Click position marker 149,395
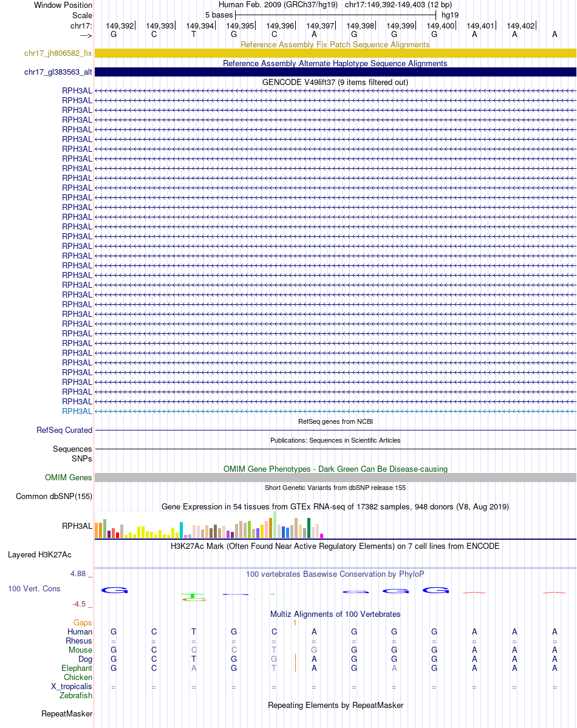The image size is (577, 728). (x=240, y=26)
